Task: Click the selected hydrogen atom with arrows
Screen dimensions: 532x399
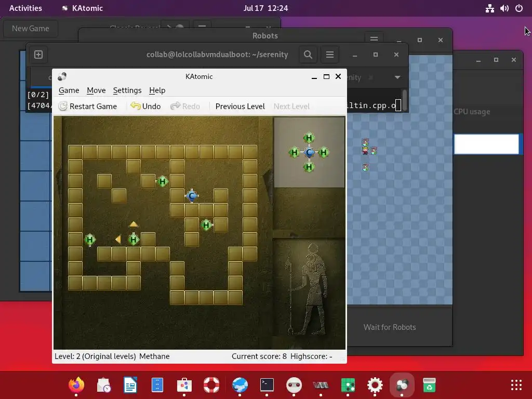Action: point(134,240)
